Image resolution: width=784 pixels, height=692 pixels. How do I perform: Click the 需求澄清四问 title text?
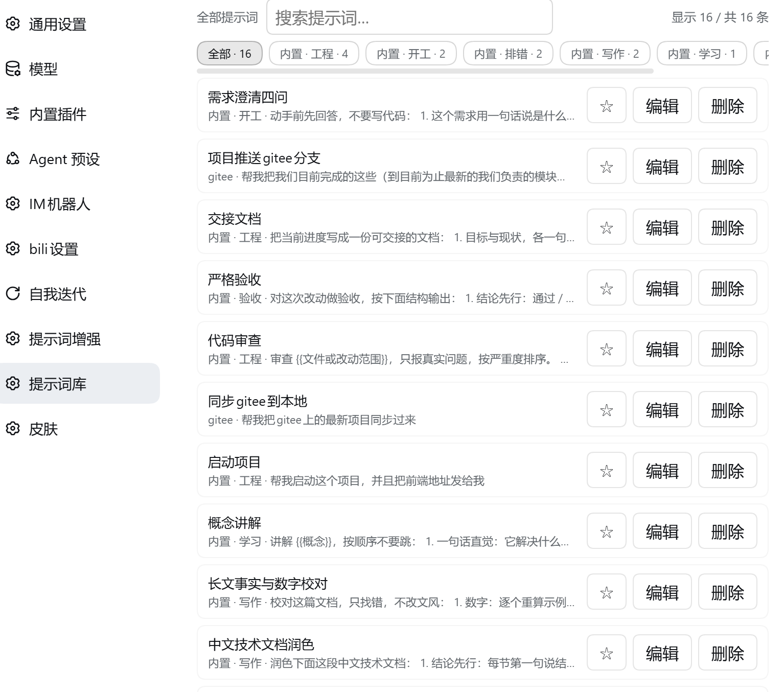coord(248,97)
